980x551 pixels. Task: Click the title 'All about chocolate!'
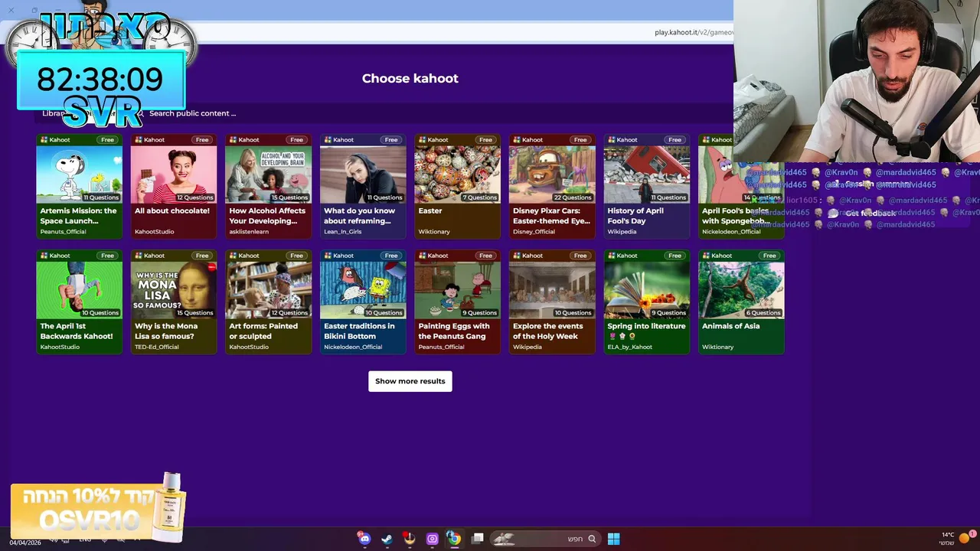coord(172,211)
